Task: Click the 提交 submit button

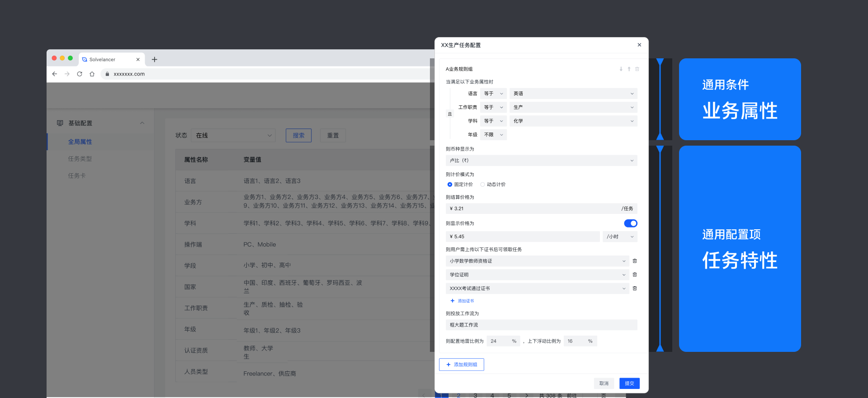Action: (x=629, y=383)
